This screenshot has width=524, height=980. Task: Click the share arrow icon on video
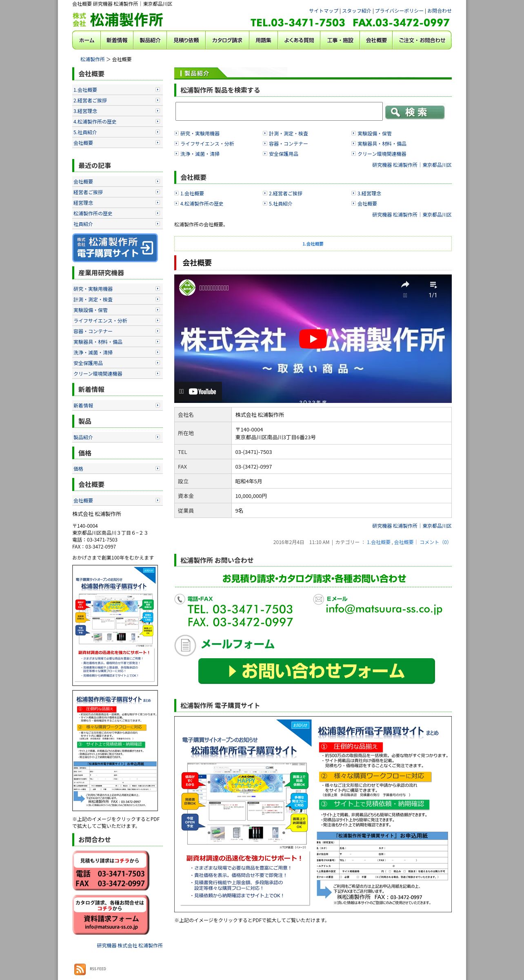point(405,285)
